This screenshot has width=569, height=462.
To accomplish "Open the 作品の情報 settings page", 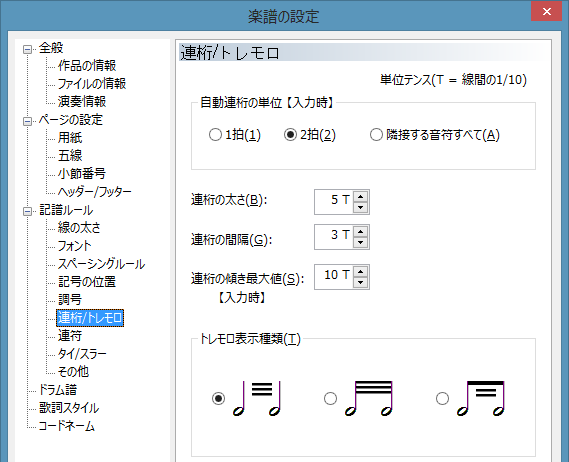I will pyautogui.click(x=87, y=66).
